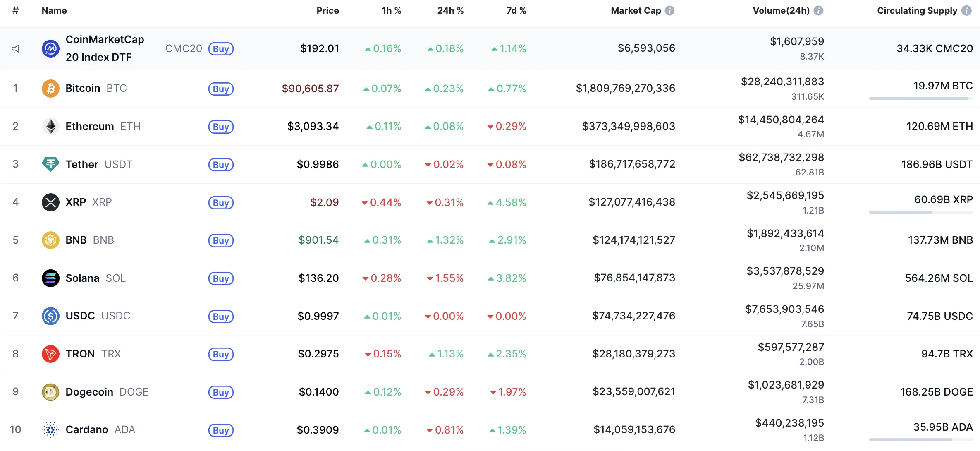Viewport: 980px width, 451px height.
Task: Click the Cardano logo icon
Action: click(50, 429)
